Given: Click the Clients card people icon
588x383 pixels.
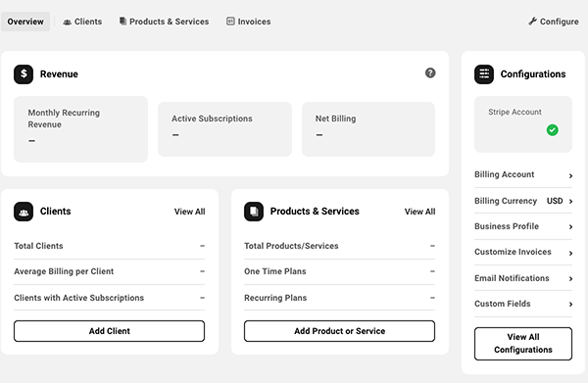Looking at the screenshot, I should [24, 212].
